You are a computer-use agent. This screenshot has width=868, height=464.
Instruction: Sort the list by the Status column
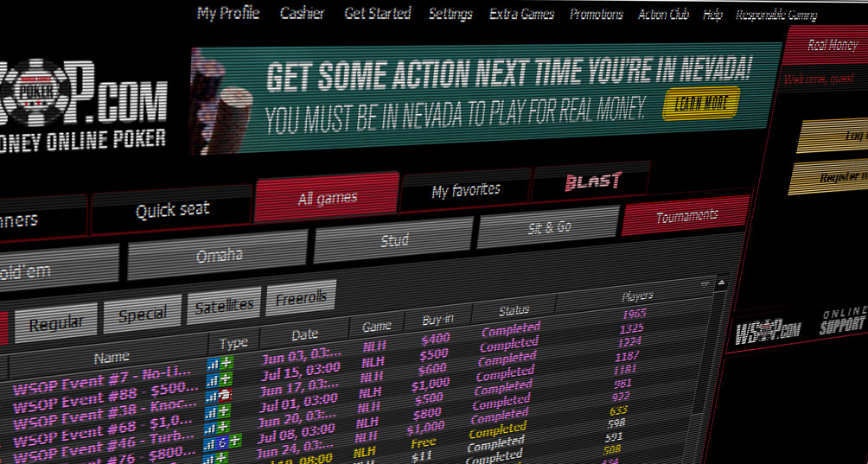[514, 310]
